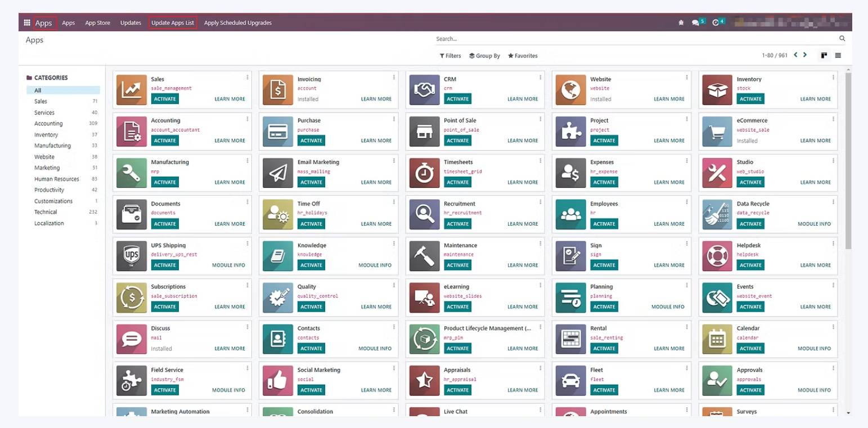Click the Manufacturing wrench icon
The height and width of the screenshot is (428, 868).
click(x=132, y=173)
